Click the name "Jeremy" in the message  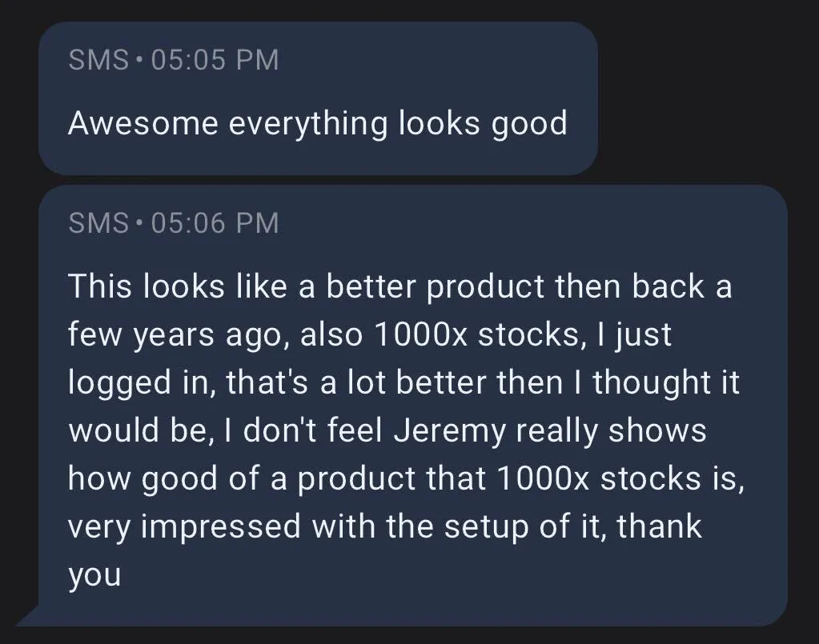pos(450,431)
